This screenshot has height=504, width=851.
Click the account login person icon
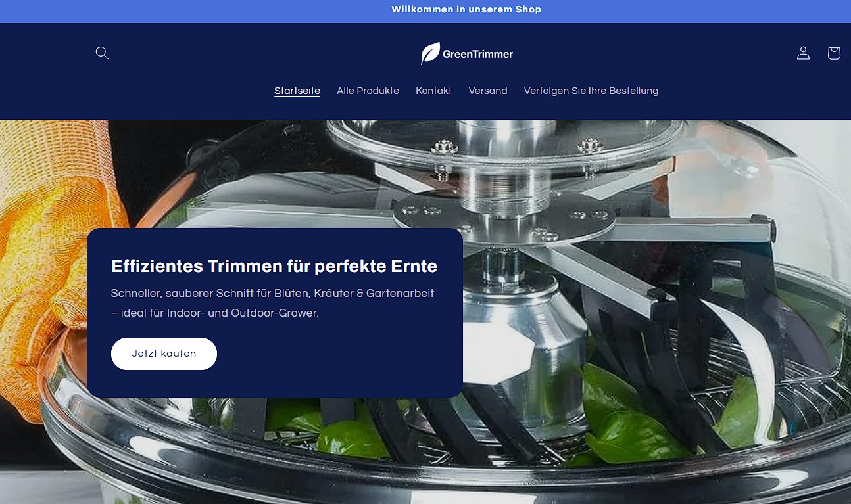(x=803, y=53)
